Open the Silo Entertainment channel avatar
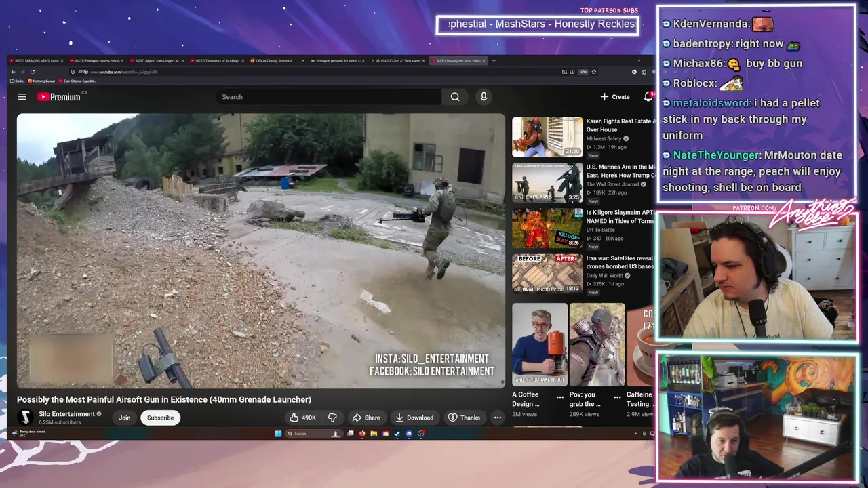The height and width of the screenshot is (488, 868). [25, 418]
